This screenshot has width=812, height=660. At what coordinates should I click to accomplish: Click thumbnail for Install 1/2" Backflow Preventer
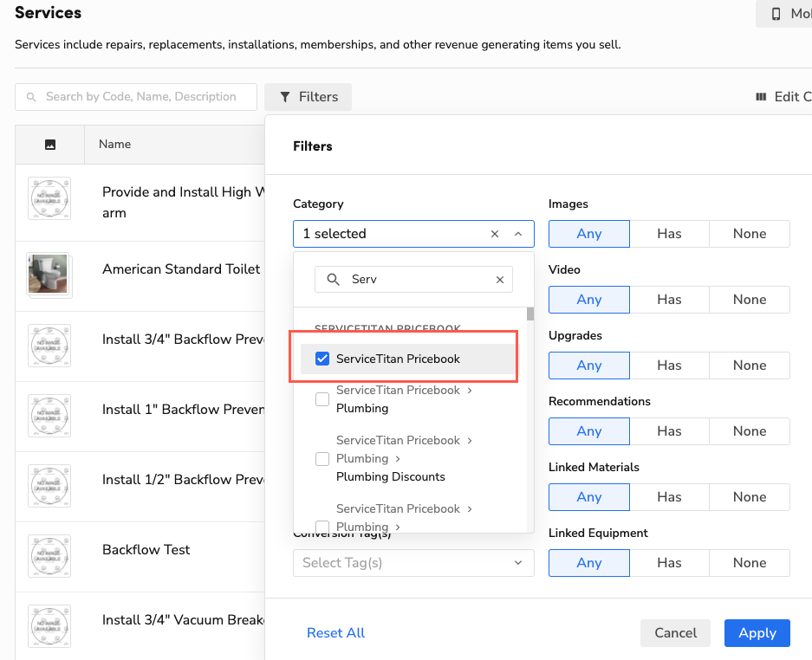(x=49, y=486)
